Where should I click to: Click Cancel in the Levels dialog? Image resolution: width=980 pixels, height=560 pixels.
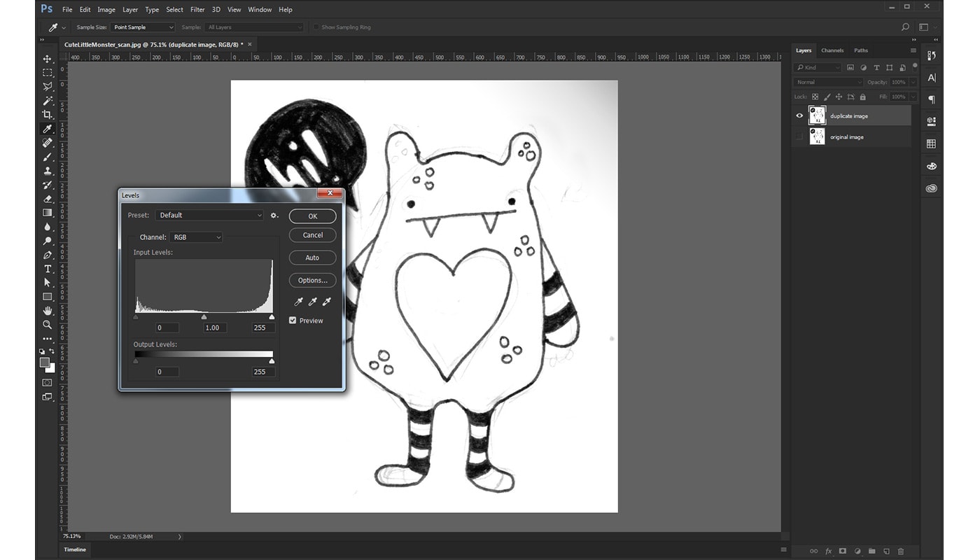click(x=312, y=235)
